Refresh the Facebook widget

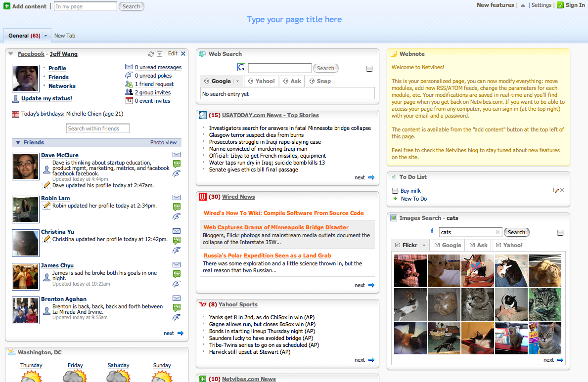point(151,54)
